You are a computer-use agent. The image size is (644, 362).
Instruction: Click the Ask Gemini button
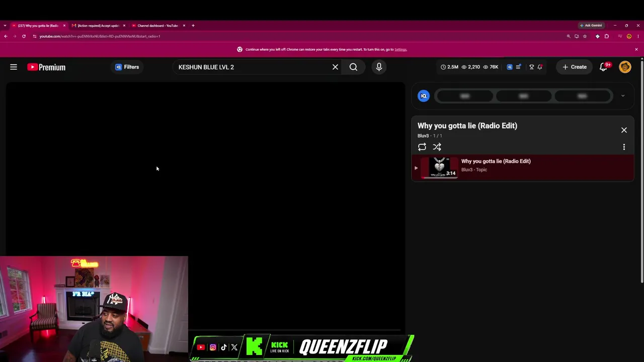coord(591,26)
